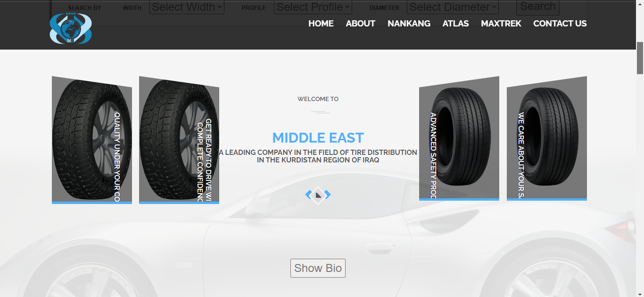The image size is (644, 297).
Task: Open the Select Diameter dropdown
Action: [453, 7]
